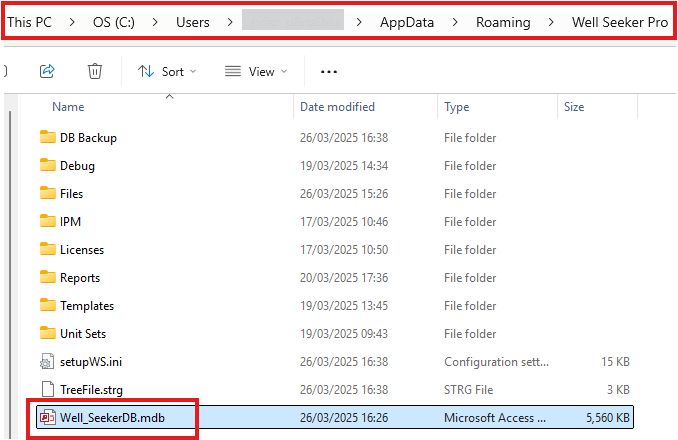The height and width of the screenshot is (440, 678).
Task: Open the See more ellipsis menu
Action: [x=329, y=71]
